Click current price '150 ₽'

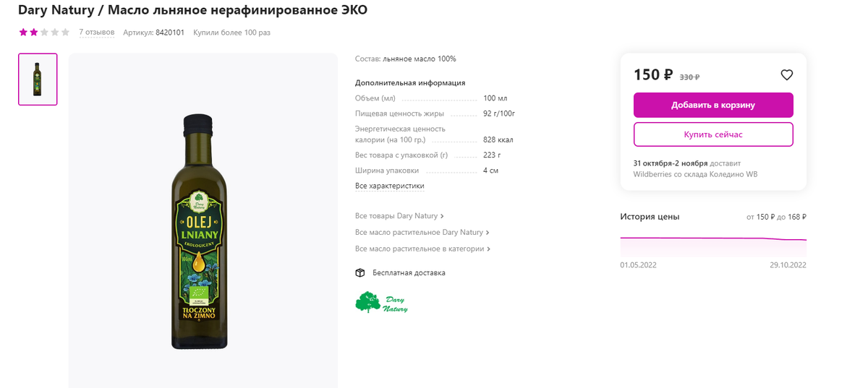coord(653,74)
